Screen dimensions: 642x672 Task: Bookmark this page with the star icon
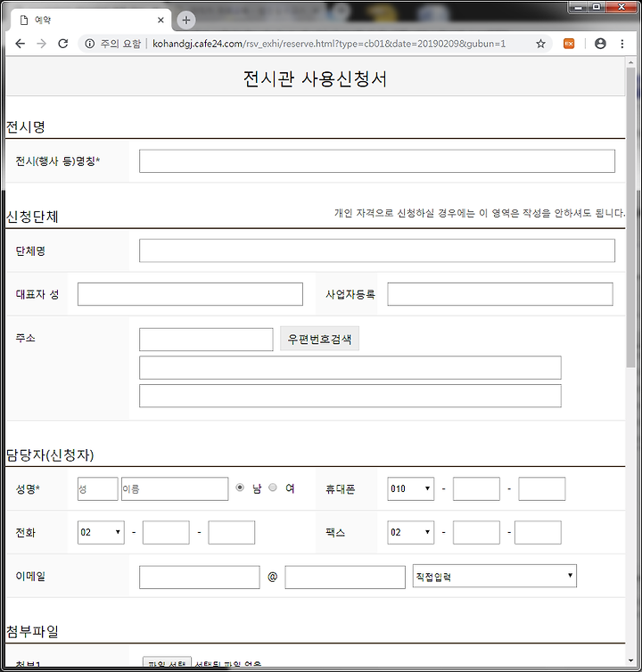(x=540, y=44)
